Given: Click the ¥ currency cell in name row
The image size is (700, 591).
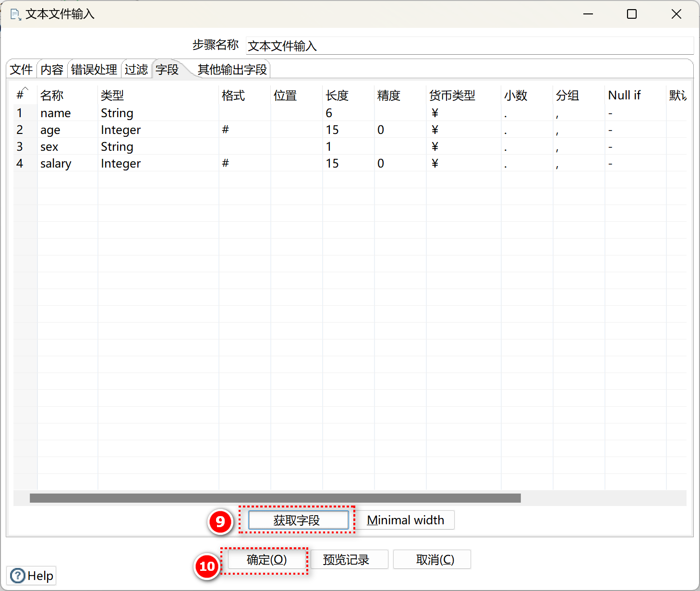Looking at the screenshot, I should (464, 113).
